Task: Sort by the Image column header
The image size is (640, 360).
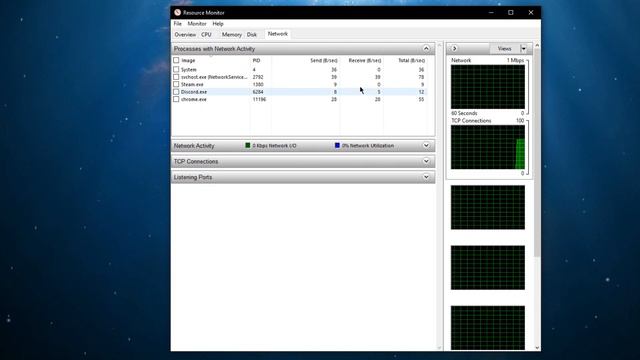Action: (x=188, y=60)
